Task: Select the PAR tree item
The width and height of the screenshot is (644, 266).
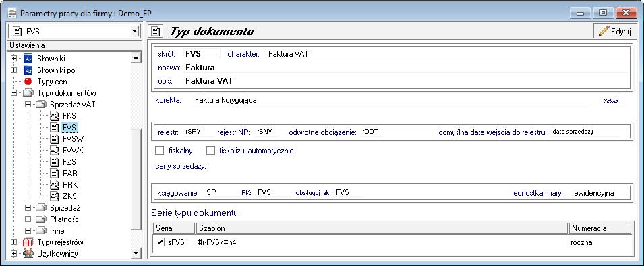Action: tap(70, 174)
